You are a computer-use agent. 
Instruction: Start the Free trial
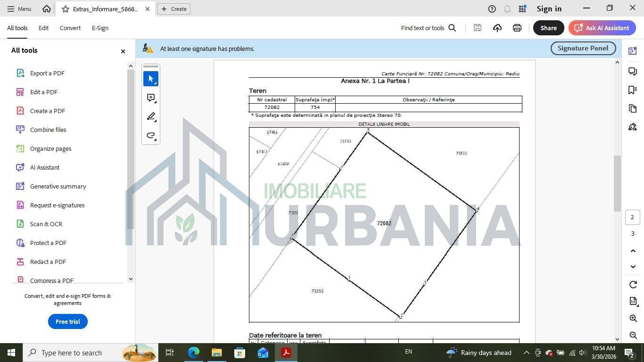[x=67, y=321]
